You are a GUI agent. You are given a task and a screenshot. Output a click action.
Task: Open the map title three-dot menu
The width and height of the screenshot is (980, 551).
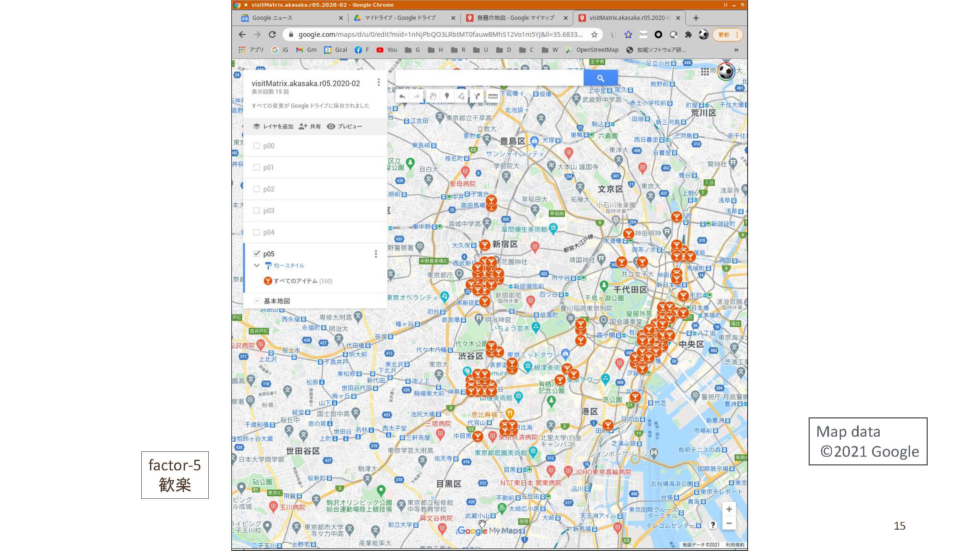[x=378, y=83]
